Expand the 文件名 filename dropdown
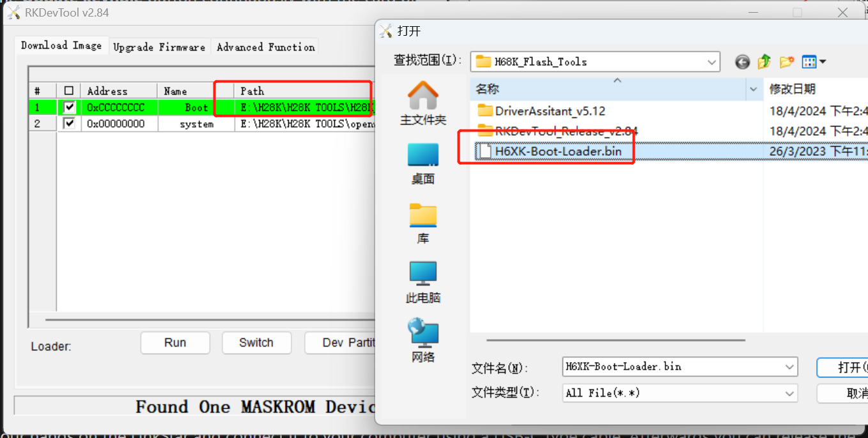 tap(790, 367)
